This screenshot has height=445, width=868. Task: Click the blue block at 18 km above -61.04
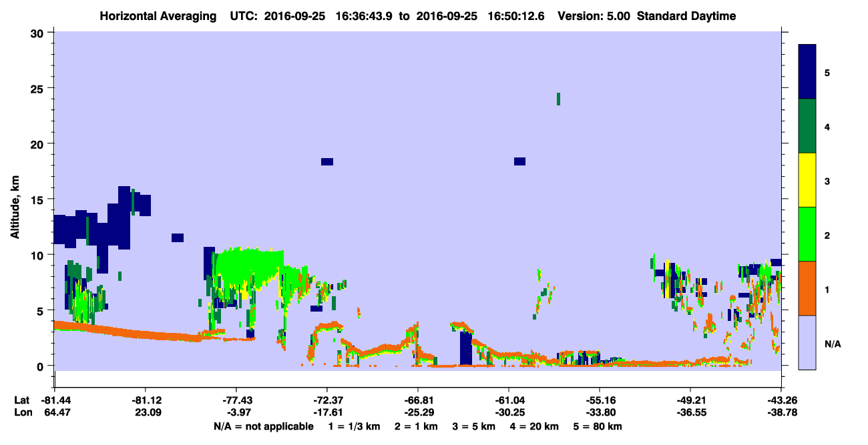click(519, 161)
